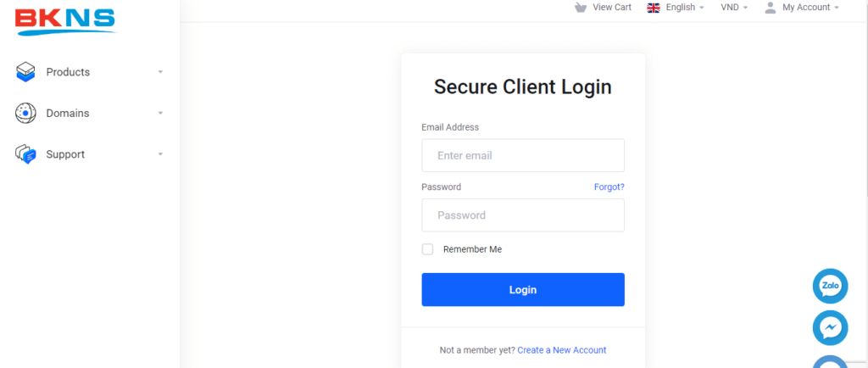The image size is (868, 368).
Task: Open the Zalo chat bubble
Action: pos(830,286)
